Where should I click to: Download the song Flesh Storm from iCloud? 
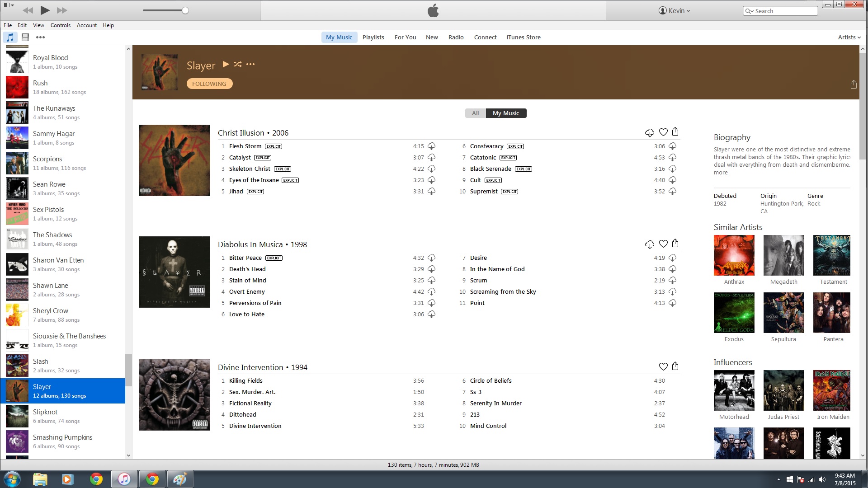tap(431, 146)
